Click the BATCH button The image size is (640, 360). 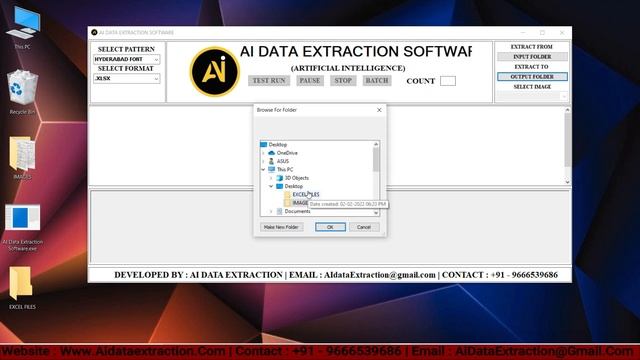click(377, 80)
